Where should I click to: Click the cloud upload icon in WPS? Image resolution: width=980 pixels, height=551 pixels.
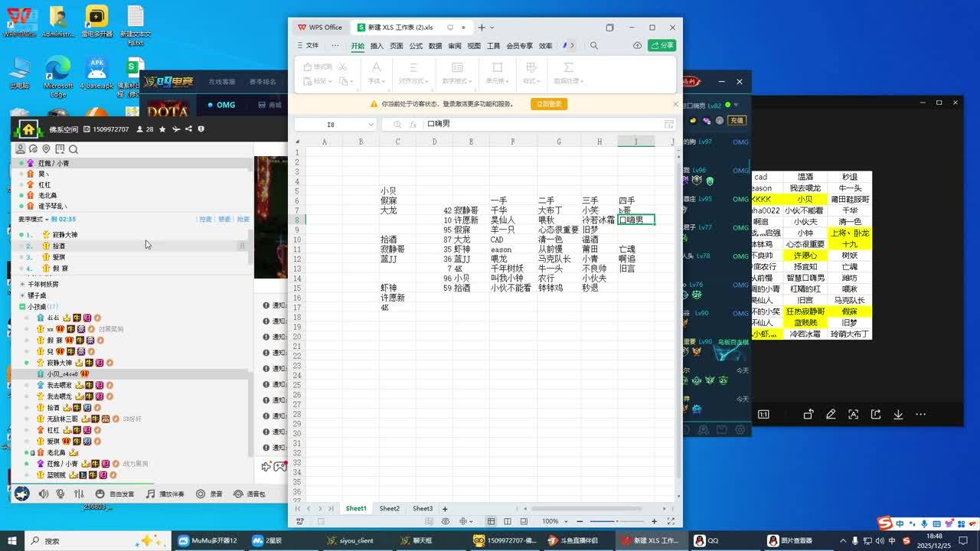(637, 46)
